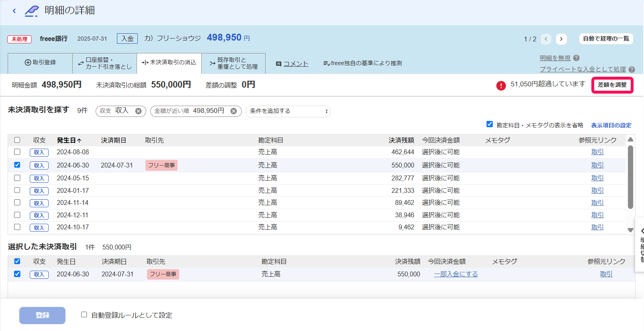644x331 pixels.
Task: Remove the 金額が近い順 filter chip
Action: [x=233, y=111]
